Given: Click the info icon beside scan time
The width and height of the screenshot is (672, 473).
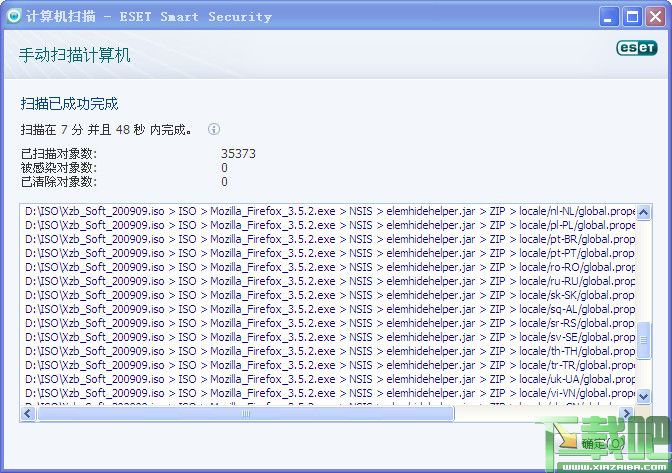Looking at the screenshot, I should click(214, 129).
